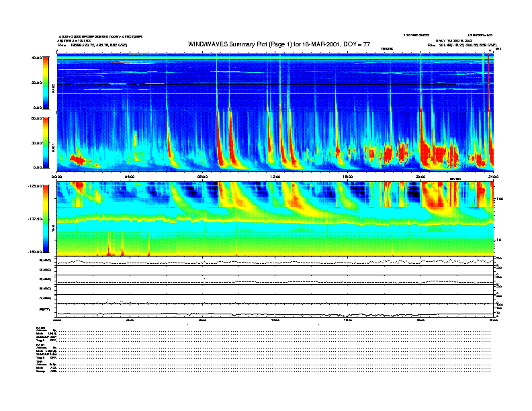Viewport: 532px width, 411px height.
Task: Click 04:00 tick label under RAD1 spectrogram
Action: (x=130, y=177)
